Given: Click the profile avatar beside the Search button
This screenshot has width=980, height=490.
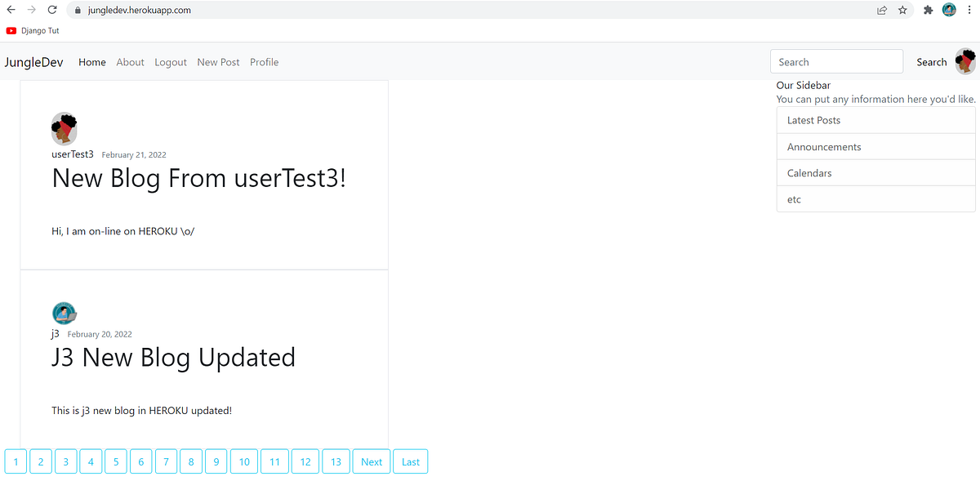Looking at the screenshot, I should point(965,61).
